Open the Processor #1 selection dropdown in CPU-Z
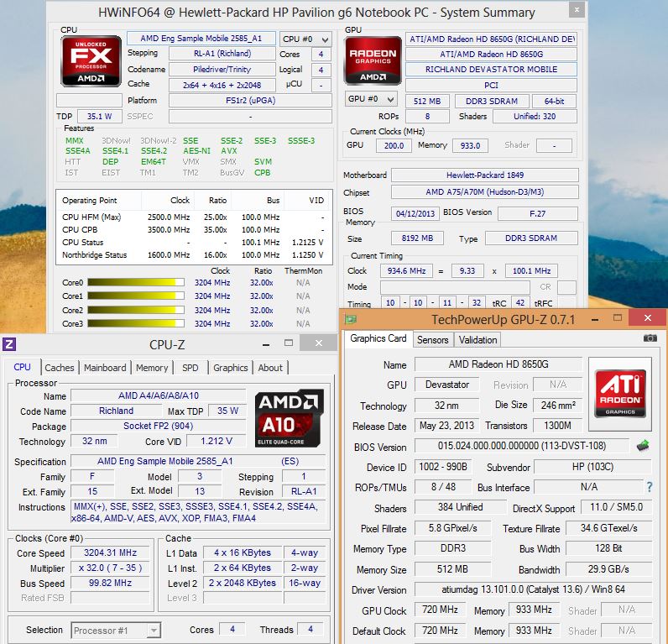This screenshot has width=668, height=644. pos(116,630)
